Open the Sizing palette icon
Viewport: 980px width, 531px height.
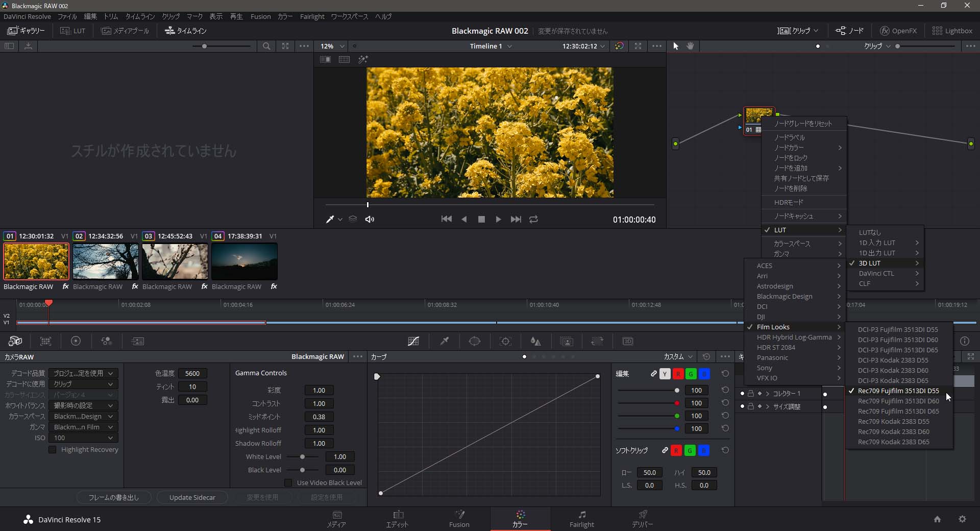[597, 341]
